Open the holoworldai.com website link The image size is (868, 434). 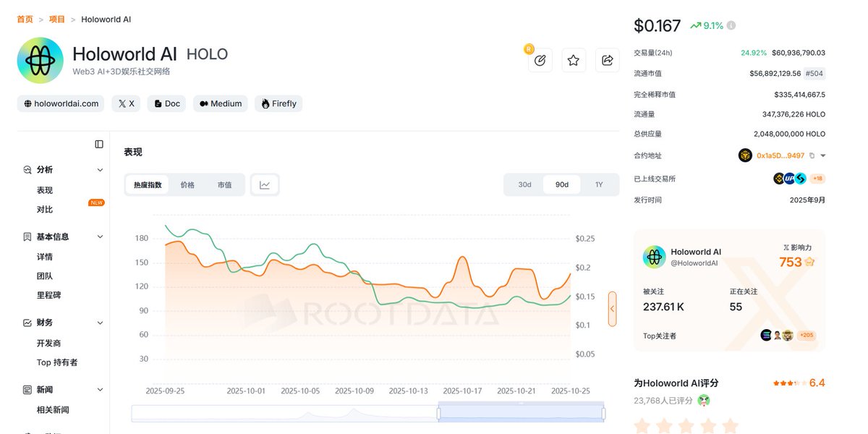[x=61, y=103]
